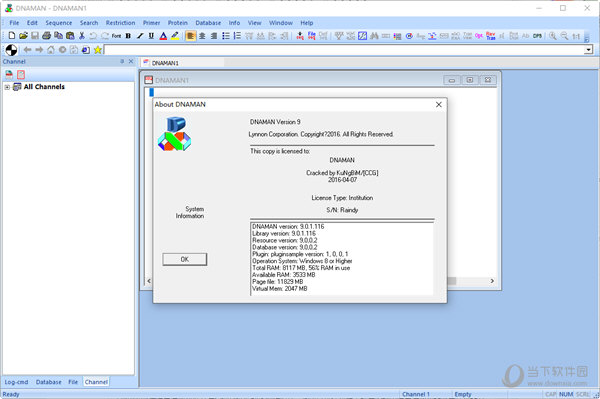Viewport: 600px width, 399px height.
Task: Underline text with the U icon
Action: coord(152,36)
